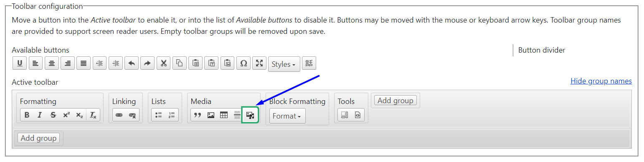Click the Undo arrow icon
644x162 pixels.
coord(132,63)
